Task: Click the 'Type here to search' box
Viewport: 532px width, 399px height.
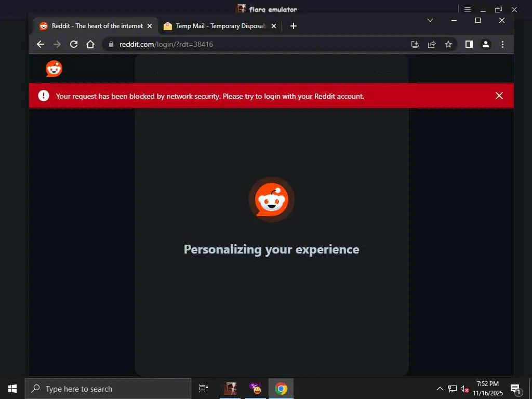Action: 108,389
